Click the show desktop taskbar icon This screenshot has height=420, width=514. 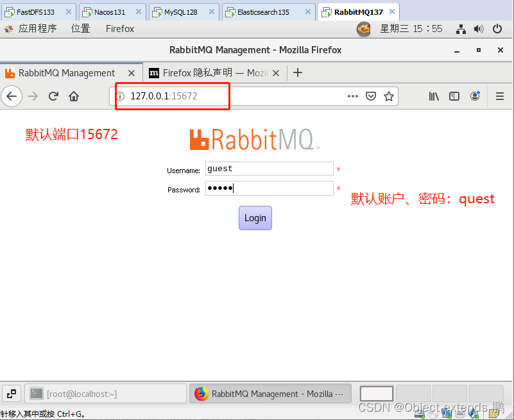[12, 394]
